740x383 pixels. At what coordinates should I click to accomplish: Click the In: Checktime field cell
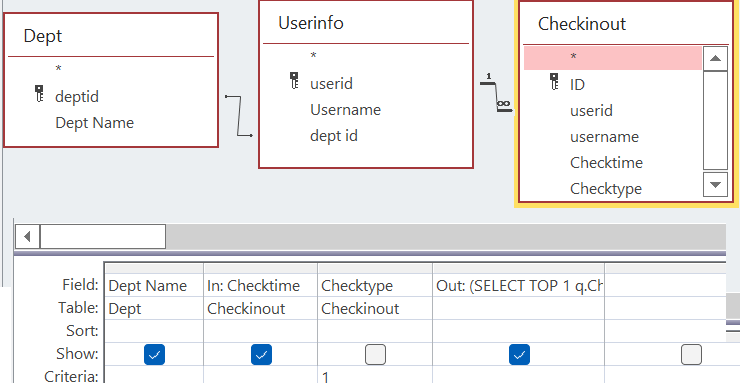[261, 285]
